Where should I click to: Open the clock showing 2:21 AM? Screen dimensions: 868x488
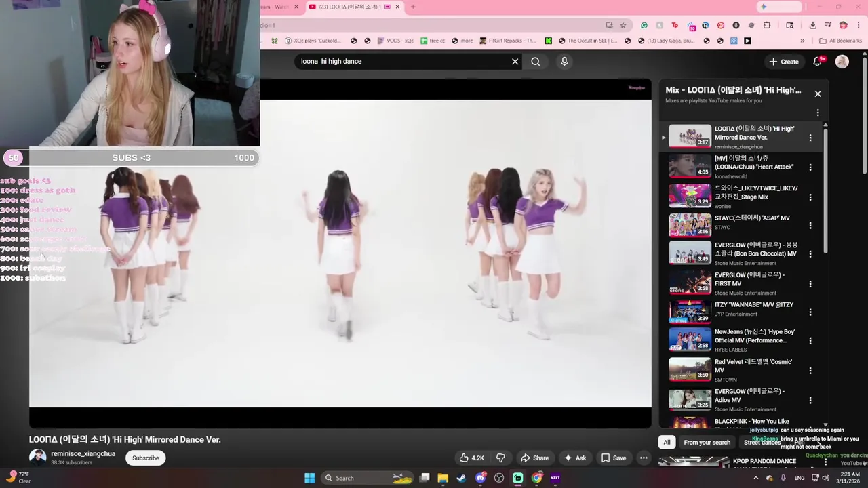pyautogui.click(x=850, y=478)
